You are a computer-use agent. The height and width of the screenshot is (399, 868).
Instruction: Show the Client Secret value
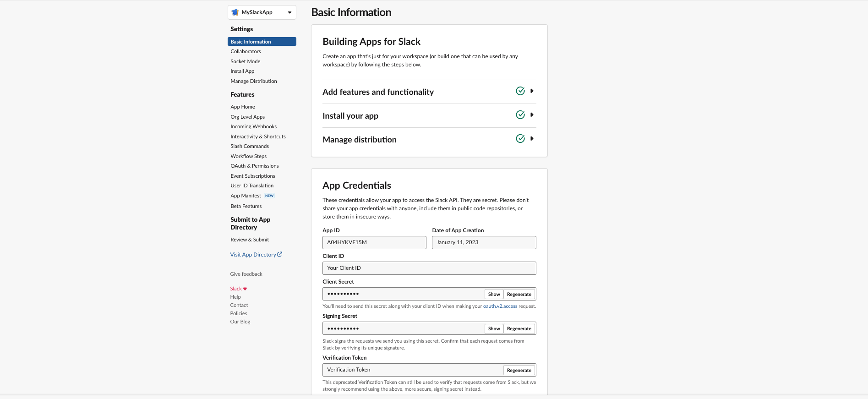pos(494,294)
